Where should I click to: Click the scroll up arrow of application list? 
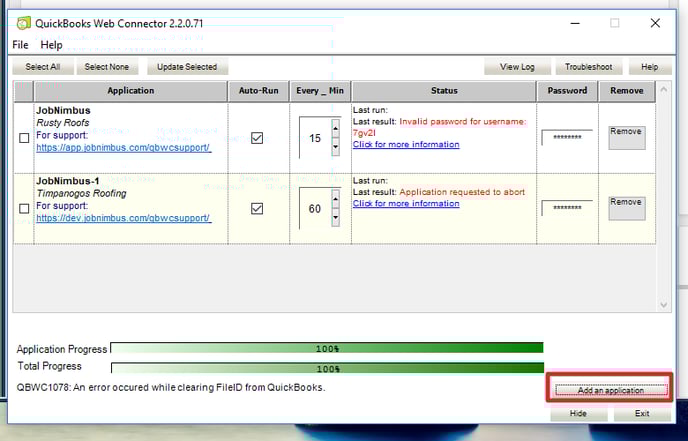[663, 90]
